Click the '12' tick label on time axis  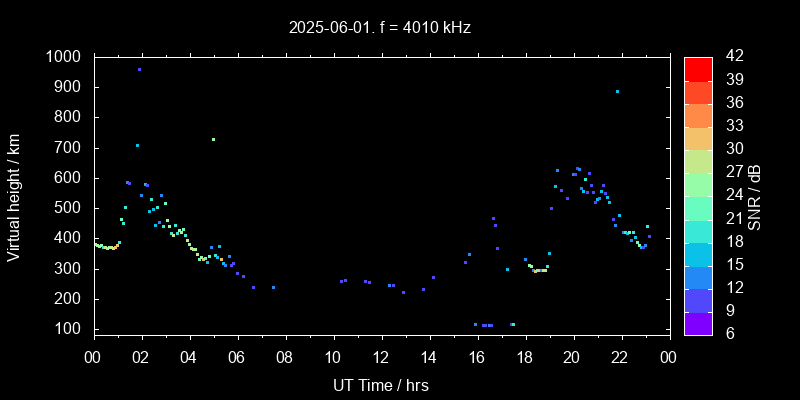click(381, 357)
